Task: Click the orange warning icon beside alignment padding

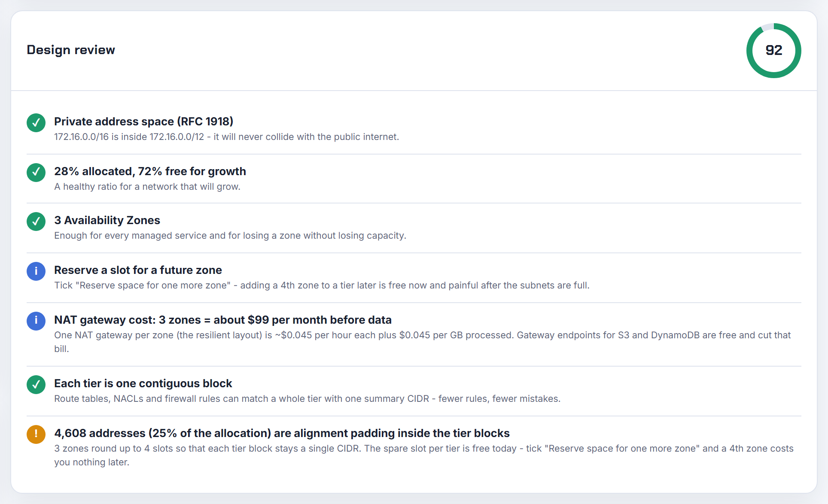Action: click(x=36, y=434)
